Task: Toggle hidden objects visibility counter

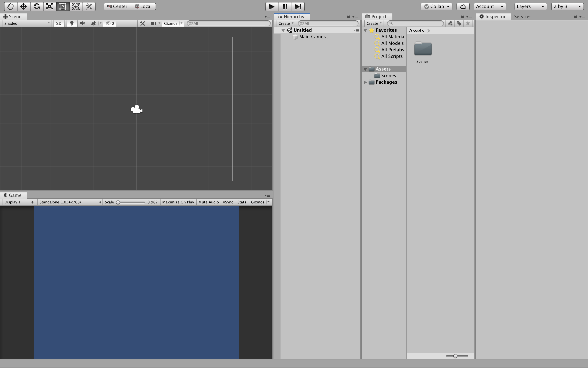Action: pos(110,23)
